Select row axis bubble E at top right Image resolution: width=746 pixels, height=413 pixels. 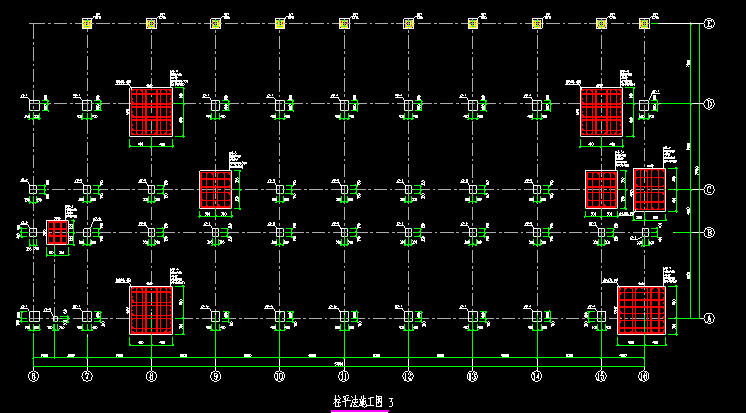pyautogui.click(x=709, y=24)
